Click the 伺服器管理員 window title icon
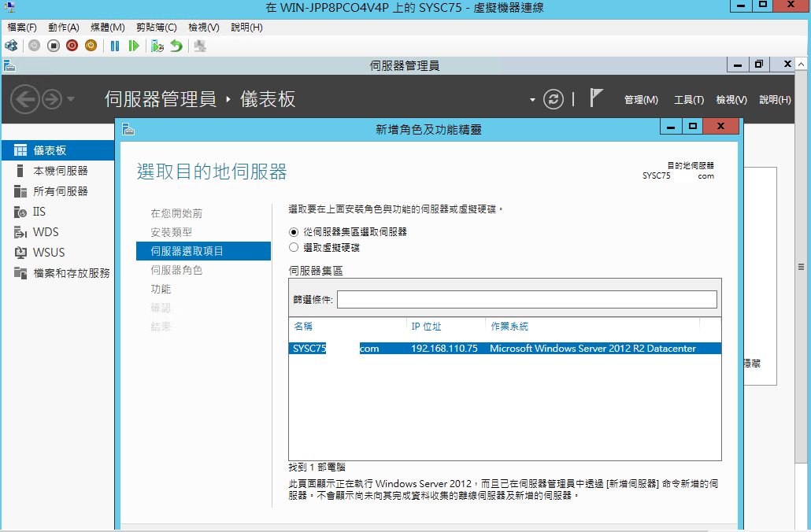This screenshot has width=811, height=532. pos(9,65)
